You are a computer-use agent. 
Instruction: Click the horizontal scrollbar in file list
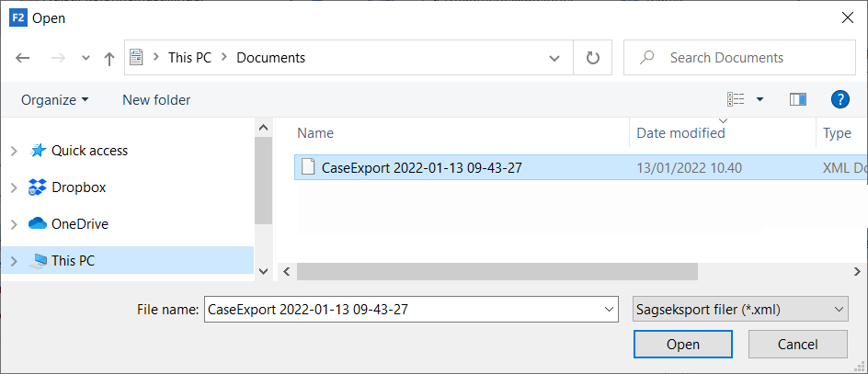click(x=497, y=272)
